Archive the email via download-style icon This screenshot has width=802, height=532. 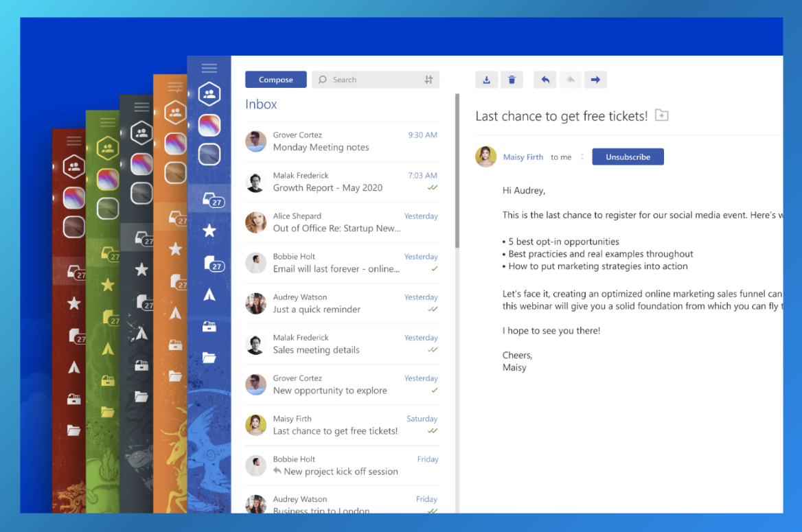(486, 80)
